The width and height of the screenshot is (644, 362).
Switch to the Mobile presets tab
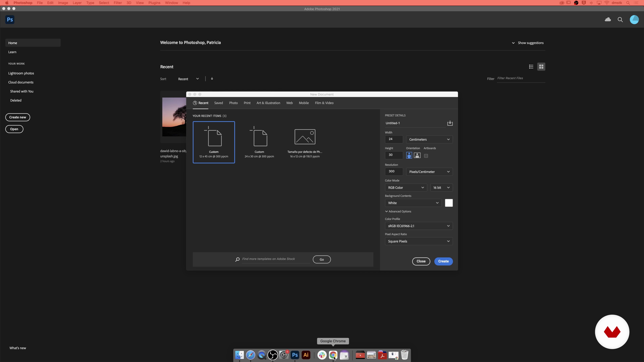coord(304,103)
